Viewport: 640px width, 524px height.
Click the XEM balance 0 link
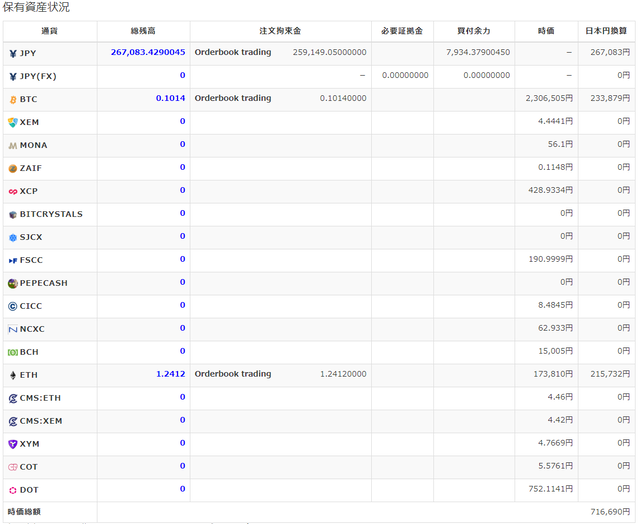pos(182,121)
